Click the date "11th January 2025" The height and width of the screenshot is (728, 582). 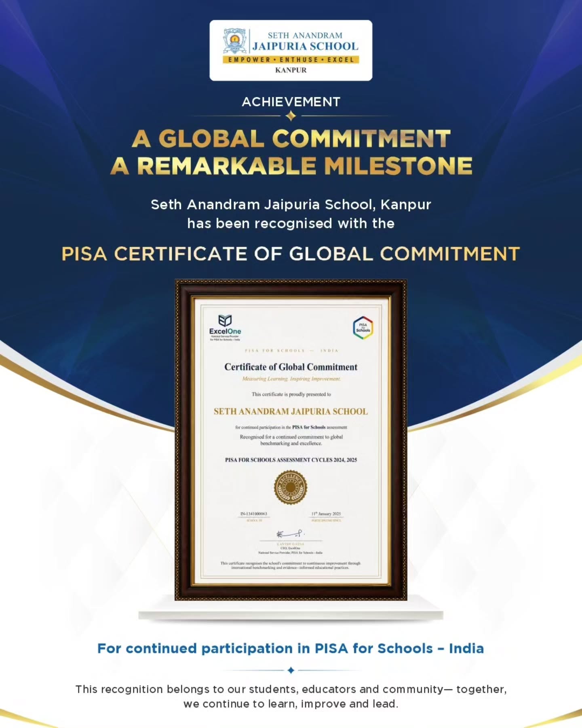point(326,514)
